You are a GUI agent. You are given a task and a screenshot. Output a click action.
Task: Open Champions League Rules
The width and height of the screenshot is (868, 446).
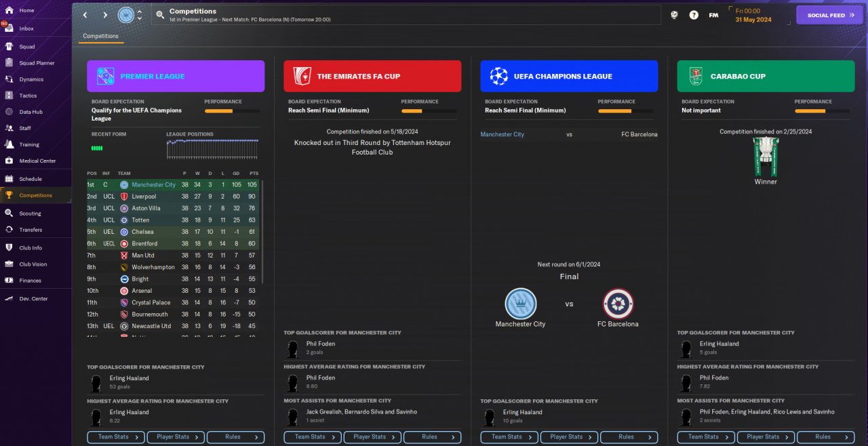629,437
